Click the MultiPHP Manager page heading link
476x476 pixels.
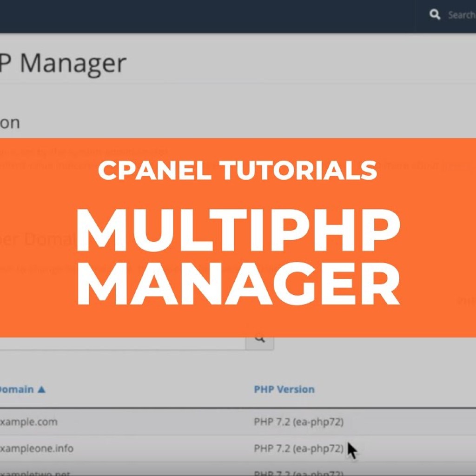point(63,64)
